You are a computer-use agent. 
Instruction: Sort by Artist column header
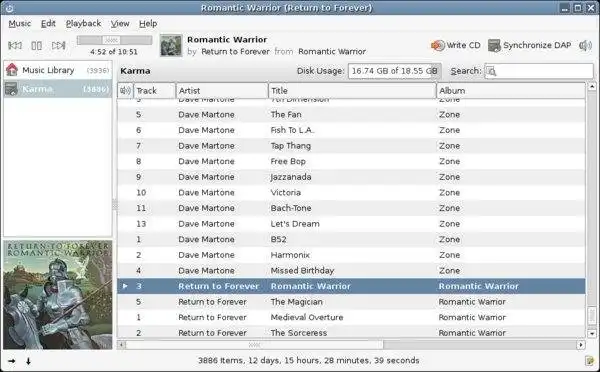(x=222, y=91)
